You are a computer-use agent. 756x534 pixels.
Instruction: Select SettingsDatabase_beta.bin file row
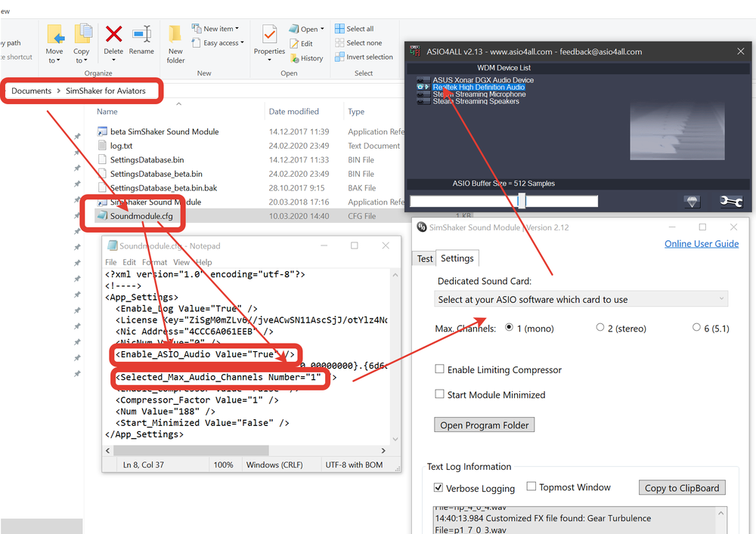point(156,174)
